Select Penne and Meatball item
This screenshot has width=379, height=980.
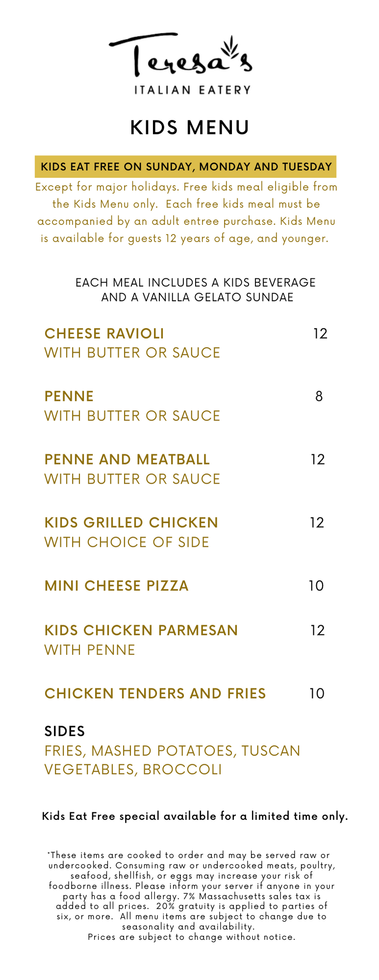(x=127, y=460)
